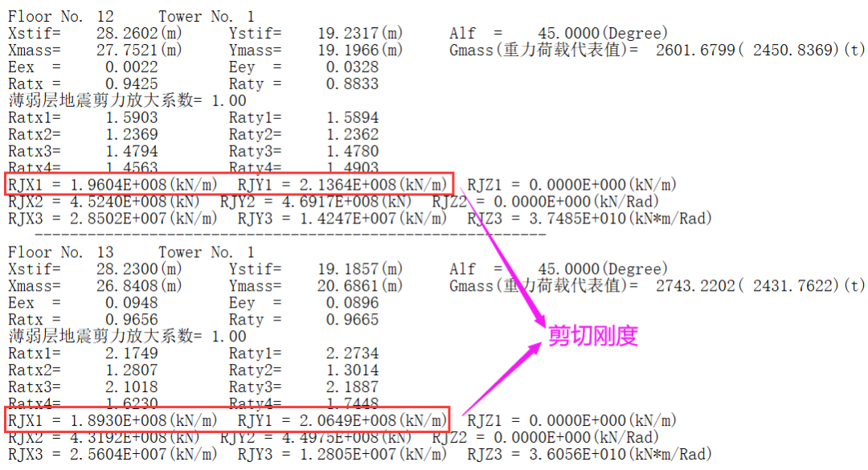Select Ratx2 value 1.2807

(x=132, y=370)
